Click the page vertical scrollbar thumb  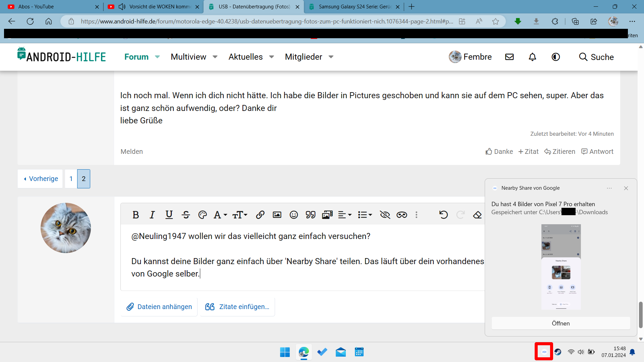coord(641,315)
